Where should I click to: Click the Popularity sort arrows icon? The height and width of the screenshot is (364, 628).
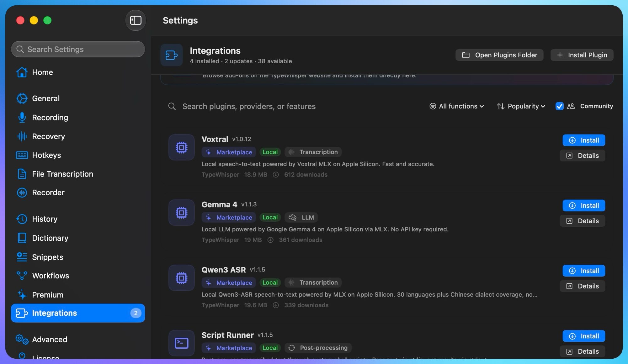click(501, 106)
